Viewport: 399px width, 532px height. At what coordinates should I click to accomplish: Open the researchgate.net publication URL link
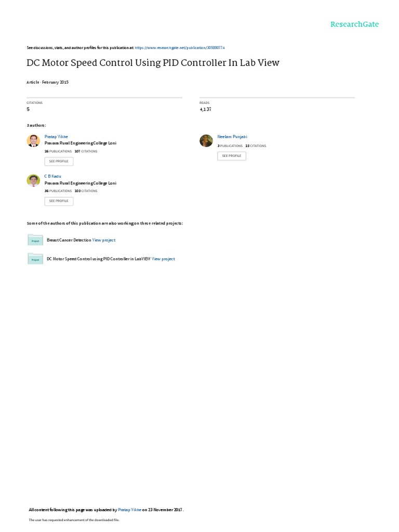point(180,48)
